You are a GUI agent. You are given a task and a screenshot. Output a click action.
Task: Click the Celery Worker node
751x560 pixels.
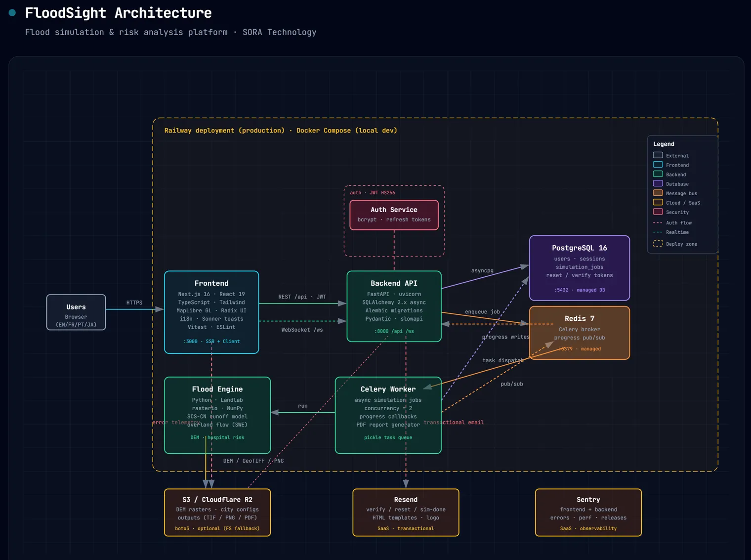pos(388,415)
